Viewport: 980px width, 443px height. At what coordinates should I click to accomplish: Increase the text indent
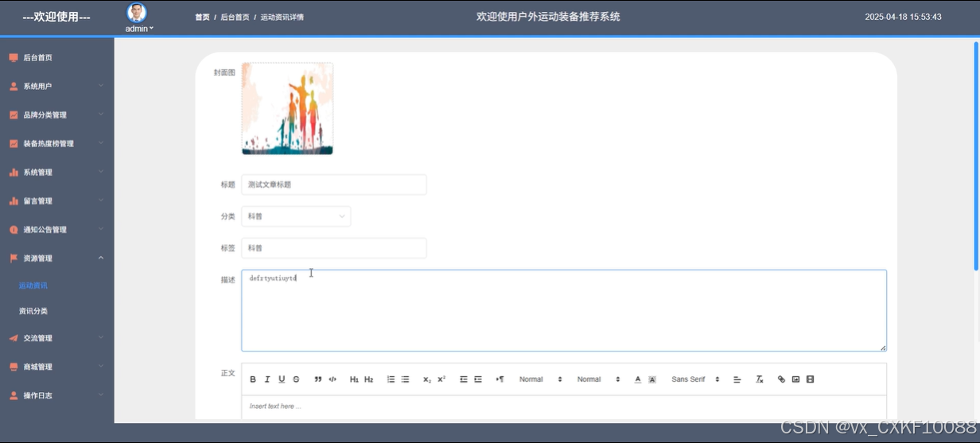pos(478,379)
